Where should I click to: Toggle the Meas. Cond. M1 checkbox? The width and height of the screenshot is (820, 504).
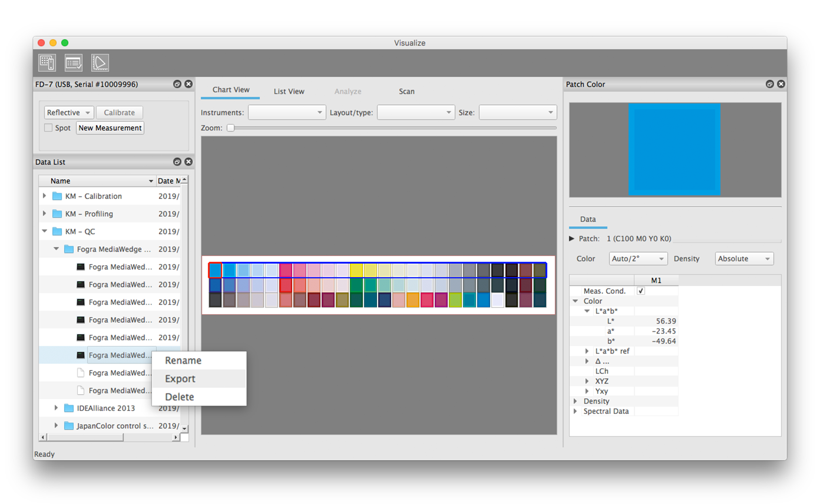pyautogui.click(x=640, y=291)
